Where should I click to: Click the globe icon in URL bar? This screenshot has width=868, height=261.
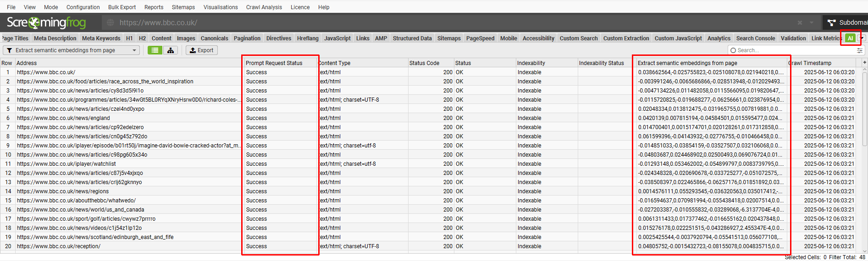(110, 22)
